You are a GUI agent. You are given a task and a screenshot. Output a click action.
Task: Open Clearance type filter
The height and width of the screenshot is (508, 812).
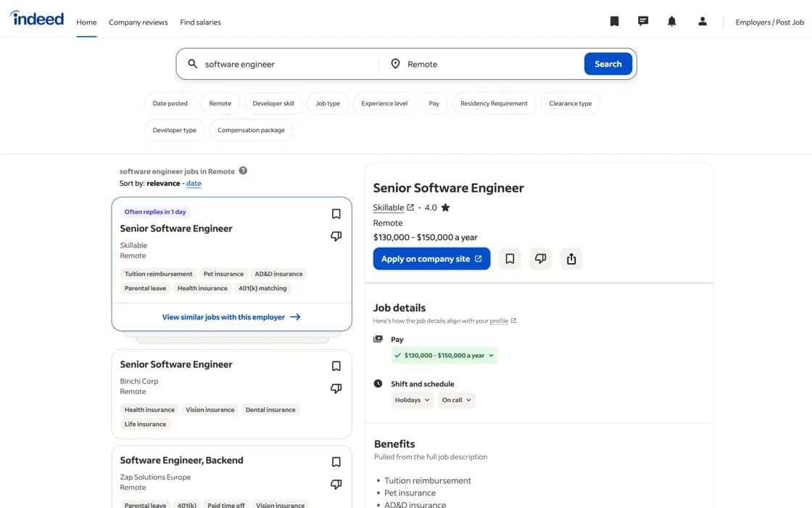point(570,103)
